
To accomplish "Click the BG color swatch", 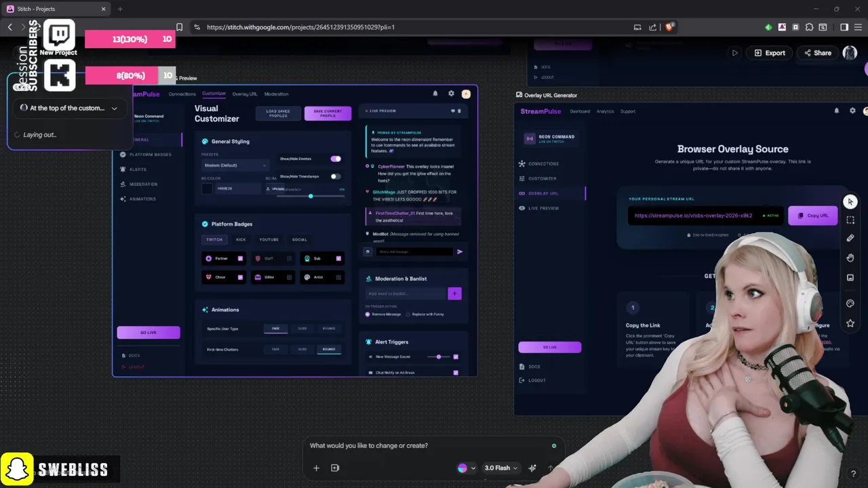I will (208, 188).
